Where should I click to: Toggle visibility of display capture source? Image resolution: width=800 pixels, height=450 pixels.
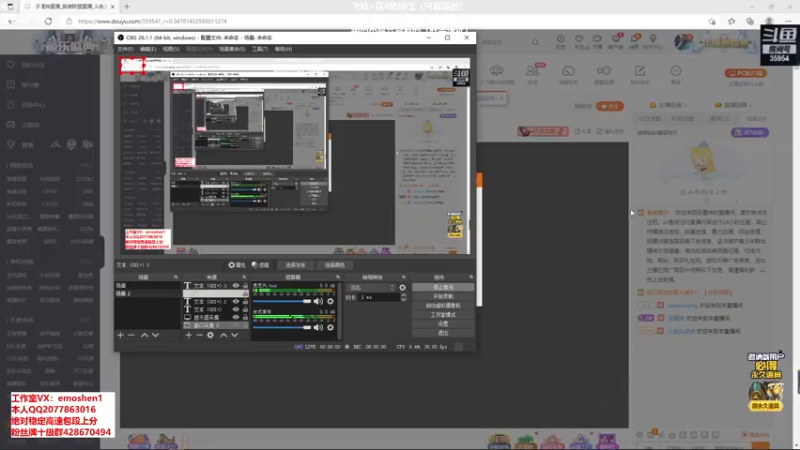(x=236, y=317)
